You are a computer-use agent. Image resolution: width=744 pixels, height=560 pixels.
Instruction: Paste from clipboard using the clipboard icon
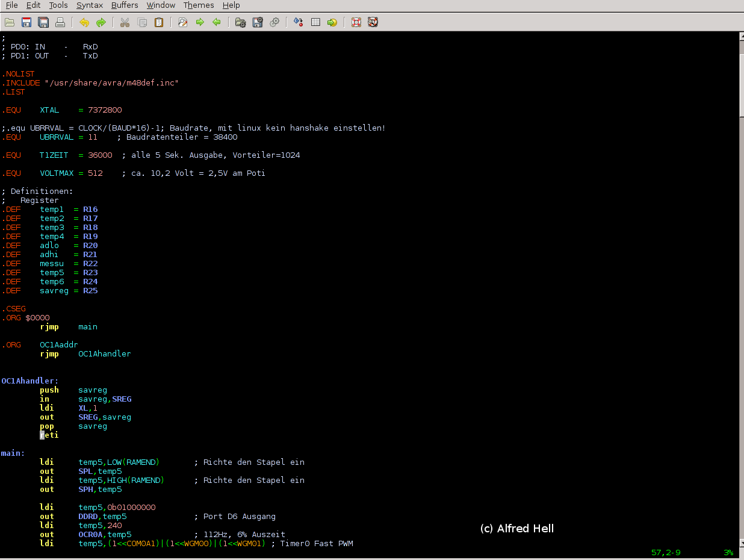tap(158, 22)
